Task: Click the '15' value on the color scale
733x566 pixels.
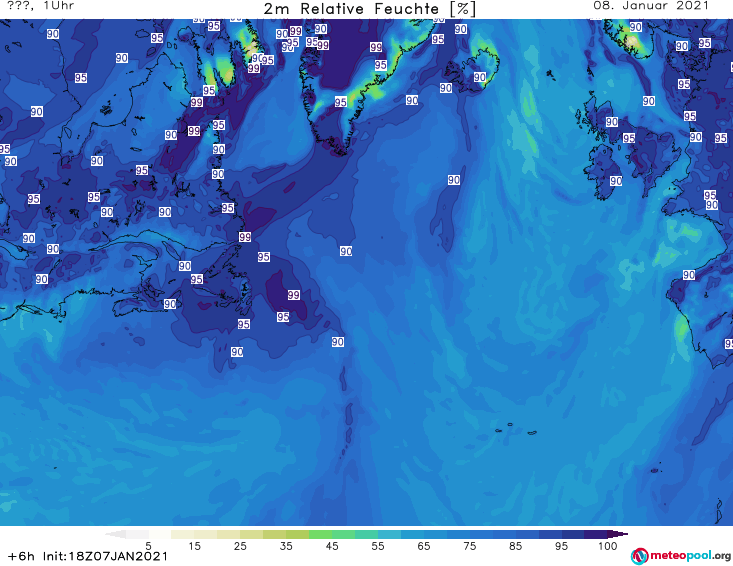Action: 194,546
